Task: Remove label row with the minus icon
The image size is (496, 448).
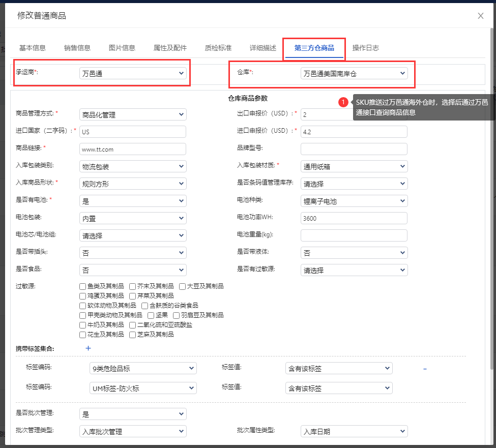Action: 425,369
